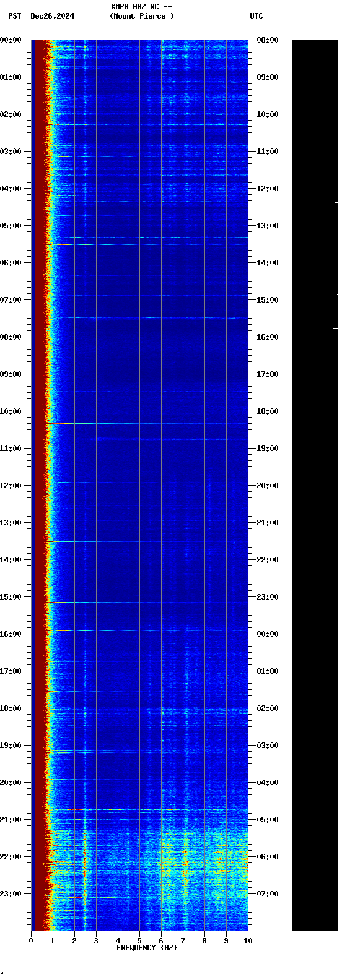Viewport: 342px width, 980px height.
Task: Click the red event streak at 11:00 PST
Action: coord(61,452)
